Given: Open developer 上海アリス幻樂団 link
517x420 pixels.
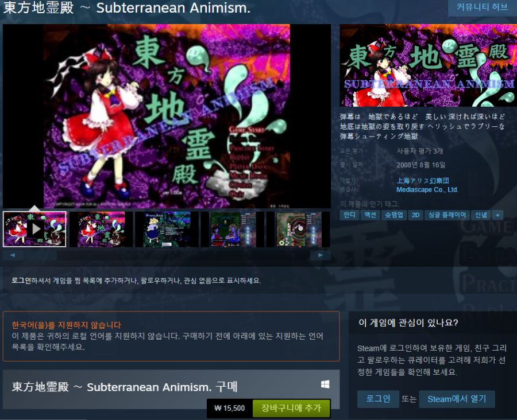Looking at the screenshot, I should [422, 181].
